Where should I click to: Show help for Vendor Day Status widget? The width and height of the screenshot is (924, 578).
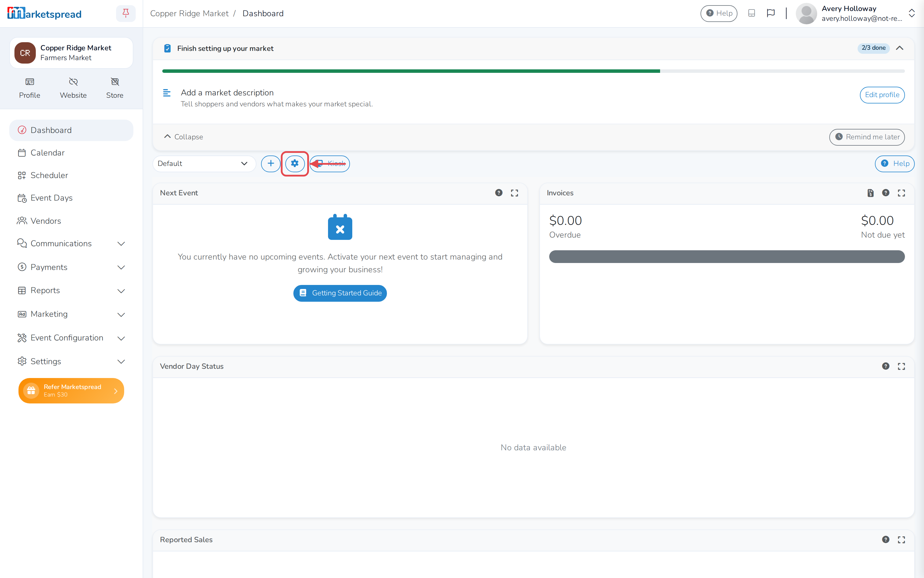click(886, 366)
